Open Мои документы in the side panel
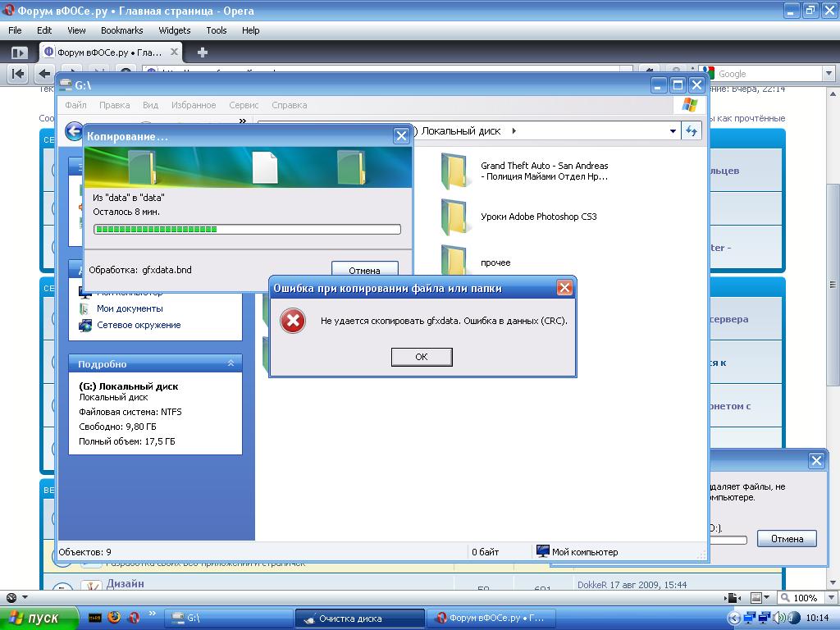The image size is (840, 630). [x=130, y=308]
